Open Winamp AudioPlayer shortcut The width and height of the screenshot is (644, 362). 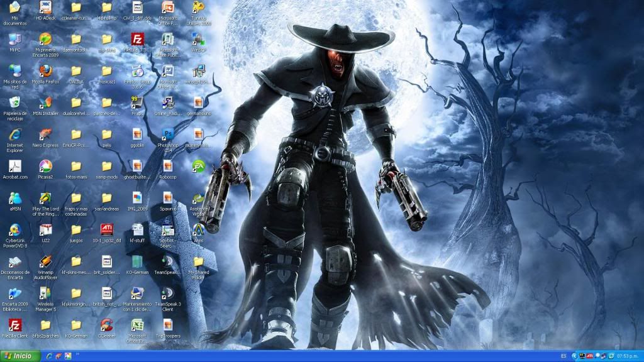(45, 261)
